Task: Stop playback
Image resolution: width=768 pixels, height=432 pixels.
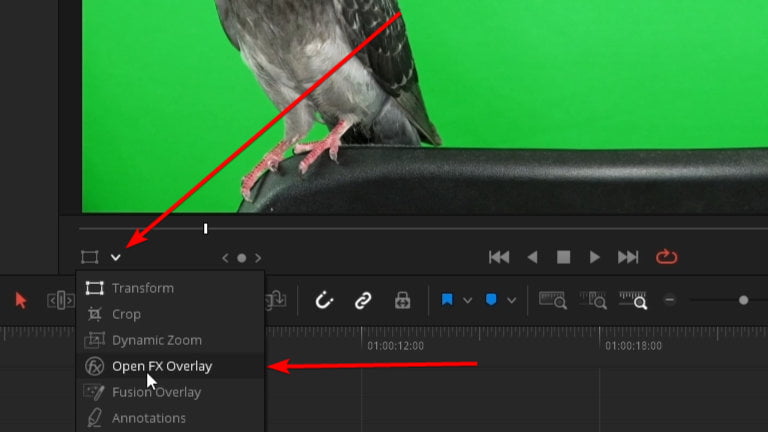Action: tap(563, 257)
